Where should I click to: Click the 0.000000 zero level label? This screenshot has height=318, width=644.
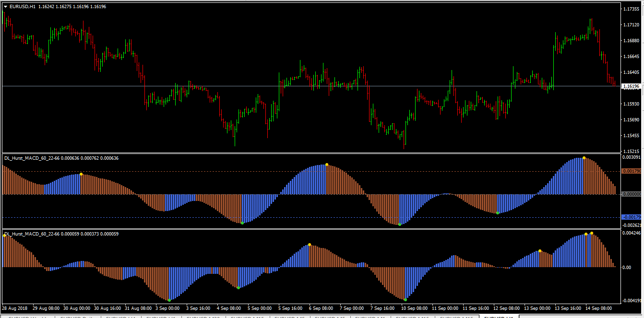point(632,194)
